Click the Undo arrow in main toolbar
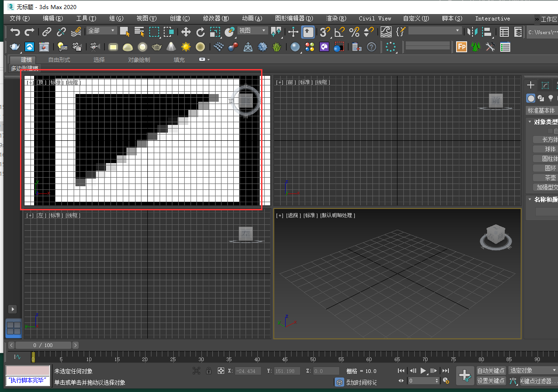558x392 pixels. pos(15,32)
